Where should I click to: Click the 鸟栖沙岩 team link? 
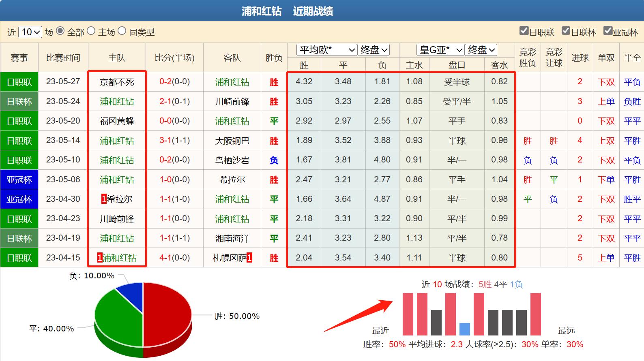232,160
